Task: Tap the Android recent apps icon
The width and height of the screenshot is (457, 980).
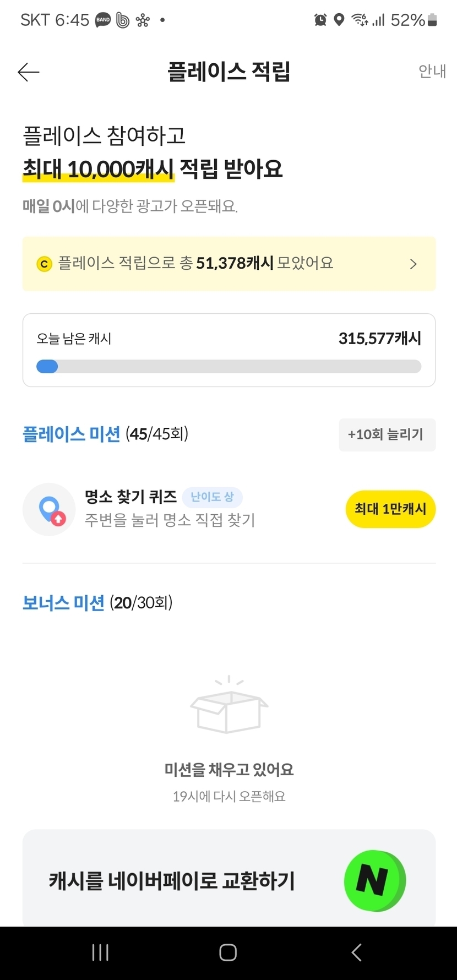Action: point(100,952)
